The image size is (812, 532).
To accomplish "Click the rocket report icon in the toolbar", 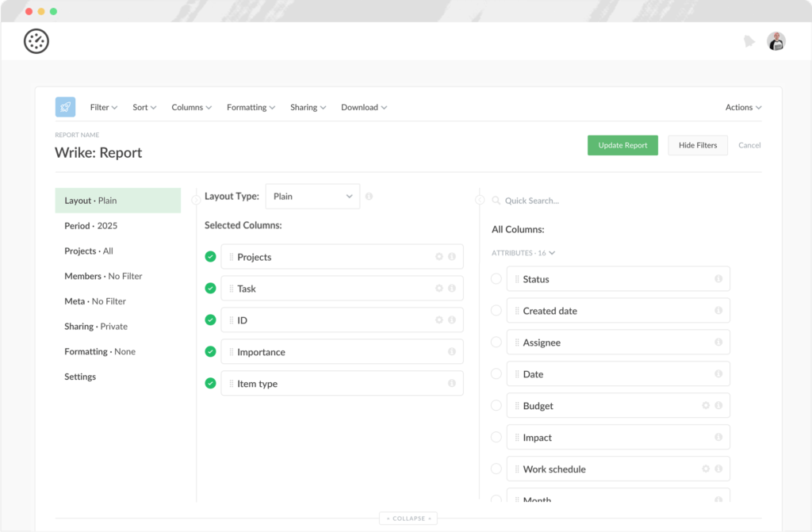I will coord(64,106).
